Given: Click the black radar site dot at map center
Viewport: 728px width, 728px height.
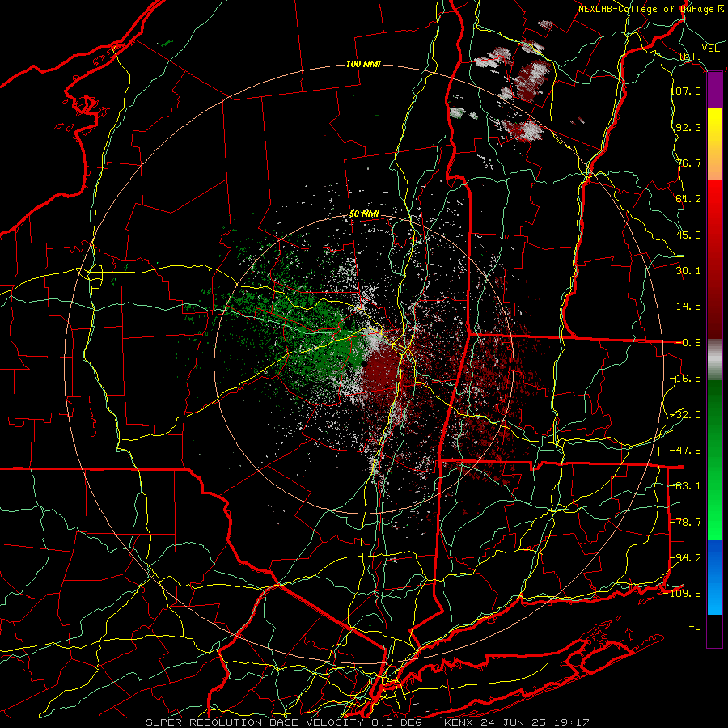Looking at the screenshot, I should pos(365,364).
